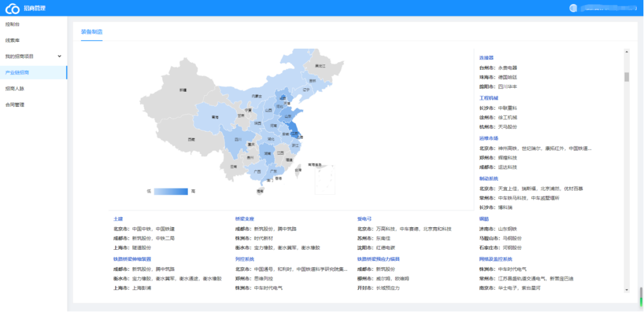Click row 上海市: 隧道股份
The height and width of the screenshot is (312, 644).
(x=132, y=248)
